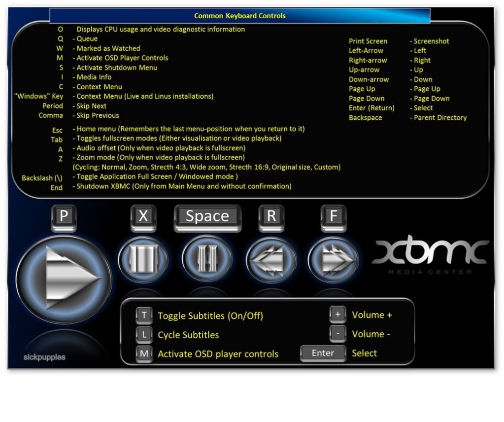The image size is (504, 422).
Task: Click the minus key cap for Volume -
Action: click(338, 334)
